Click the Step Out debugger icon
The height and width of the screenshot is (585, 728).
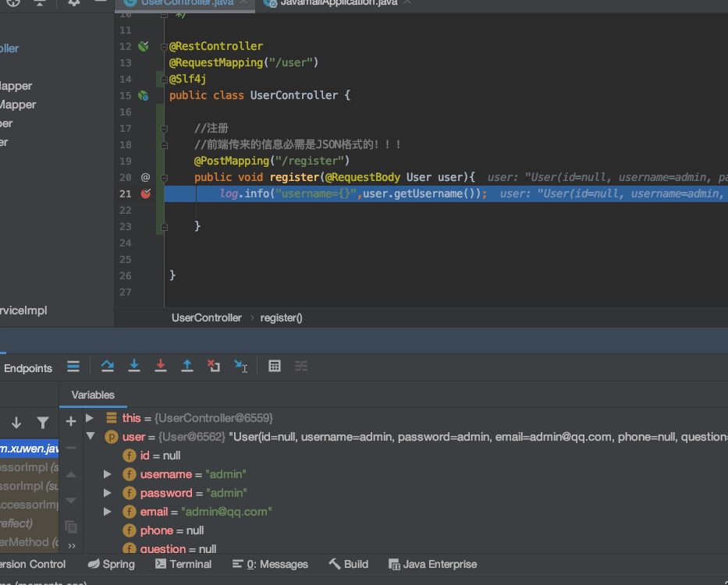[x=187, y=366]
